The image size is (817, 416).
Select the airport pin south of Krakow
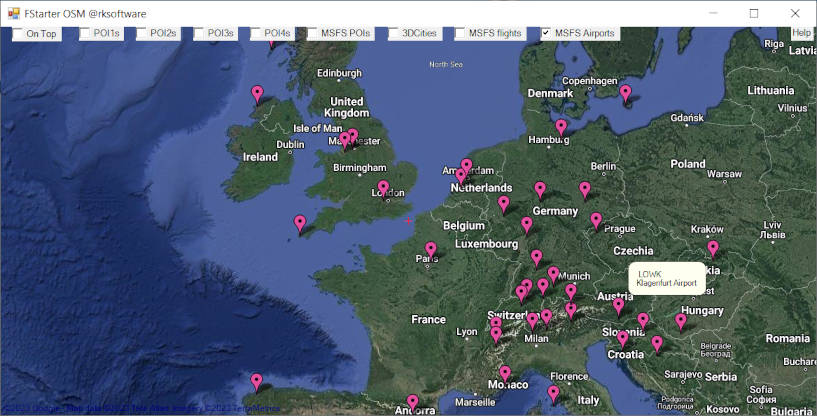coord(713,248)
